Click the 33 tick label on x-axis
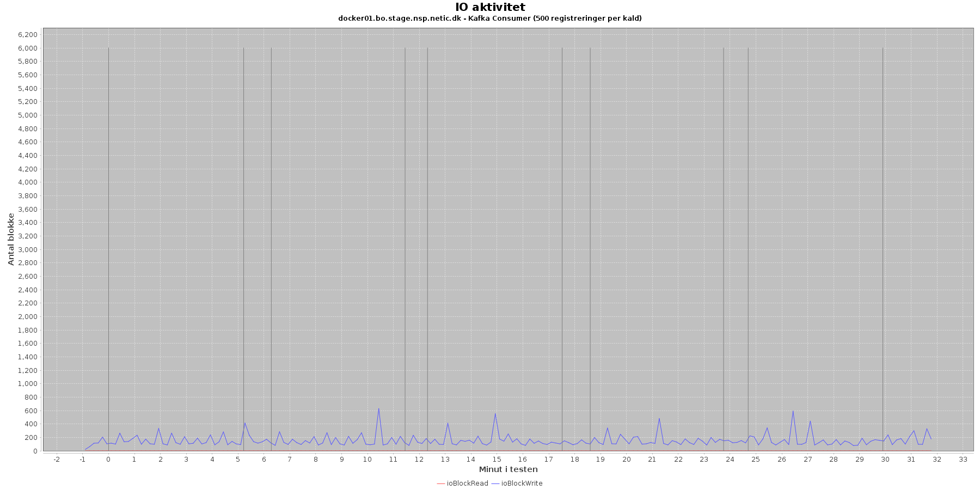980x490 pixels. pos(963,460)
